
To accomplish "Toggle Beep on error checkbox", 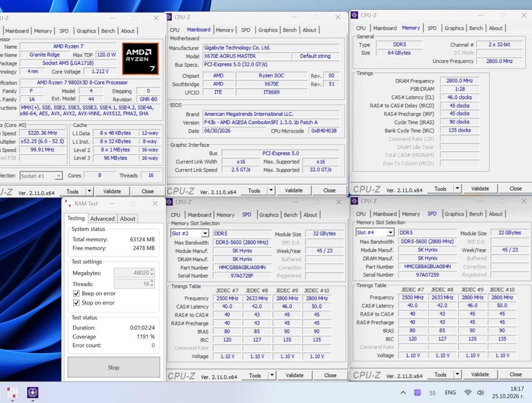I will click(x=76, y=293).
